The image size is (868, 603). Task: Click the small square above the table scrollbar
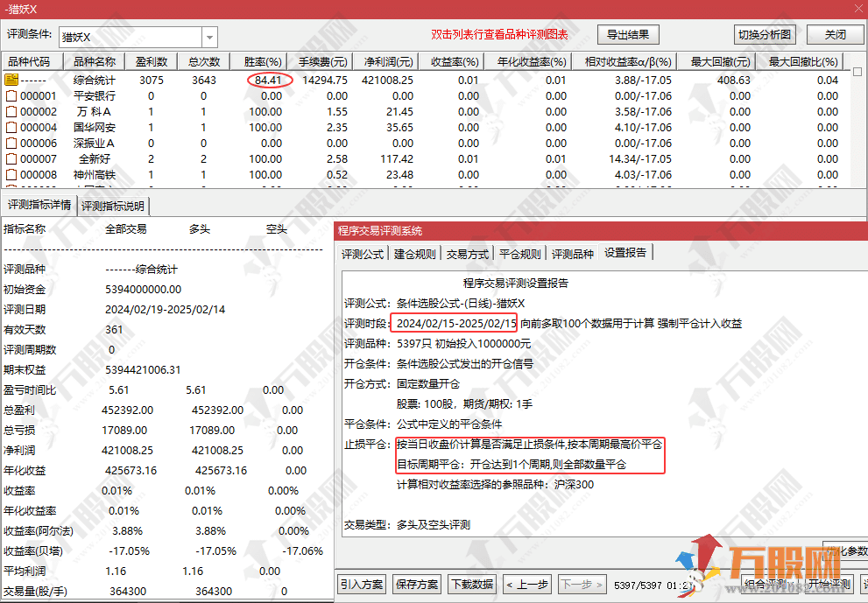tap(857, 72)
